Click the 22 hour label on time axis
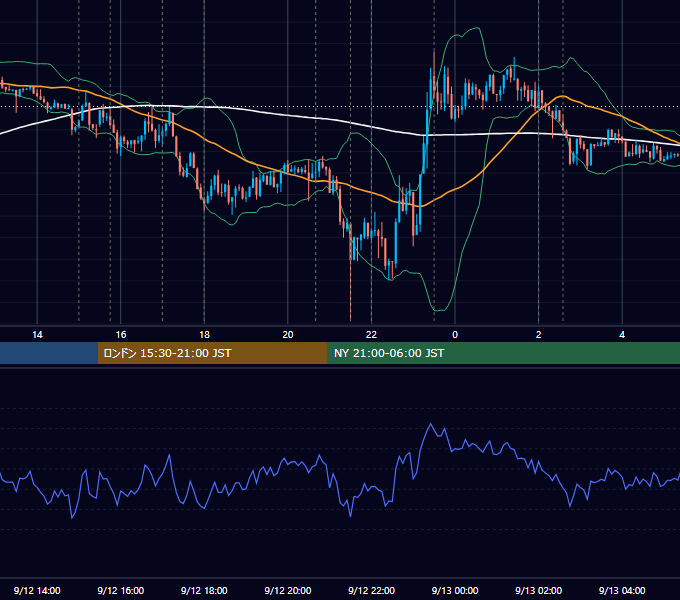 372,335
